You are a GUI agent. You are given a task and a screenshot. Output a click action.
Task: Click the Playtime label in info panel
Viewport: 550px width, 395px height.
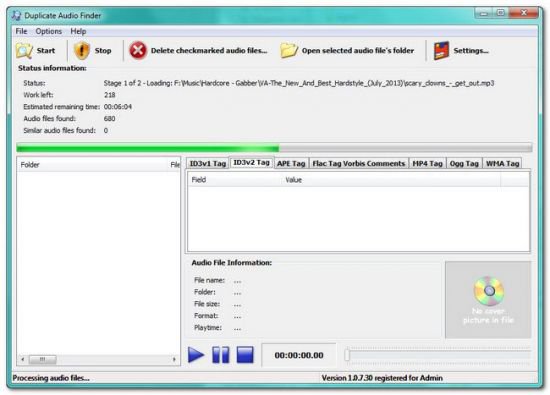click(x=208, y=328)
